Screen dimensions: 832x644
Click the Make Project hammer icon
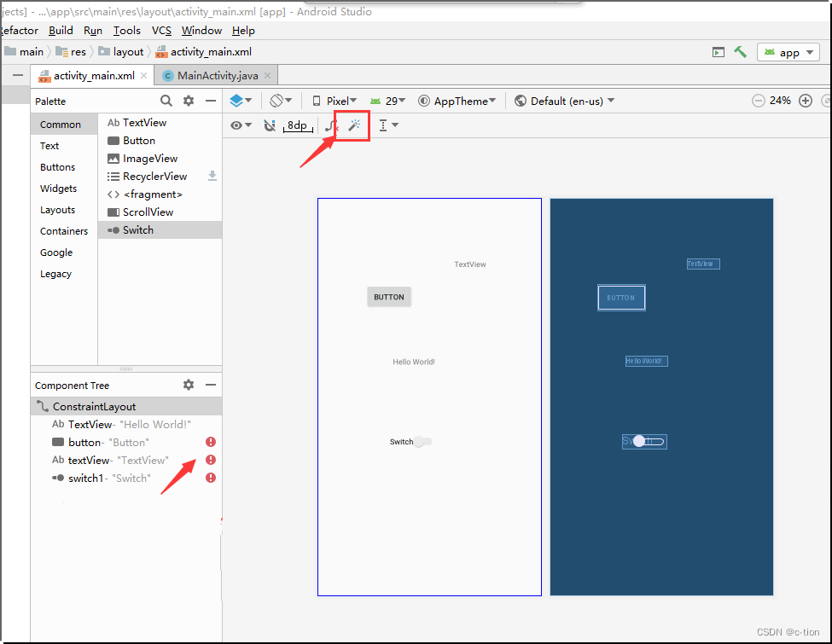[740, 52]
